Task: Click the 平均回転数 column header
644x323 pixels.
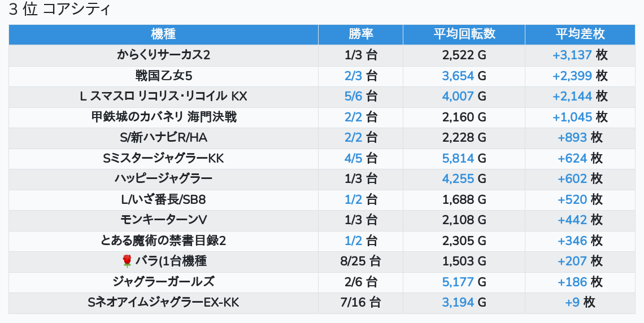Action: pos(464,34)
